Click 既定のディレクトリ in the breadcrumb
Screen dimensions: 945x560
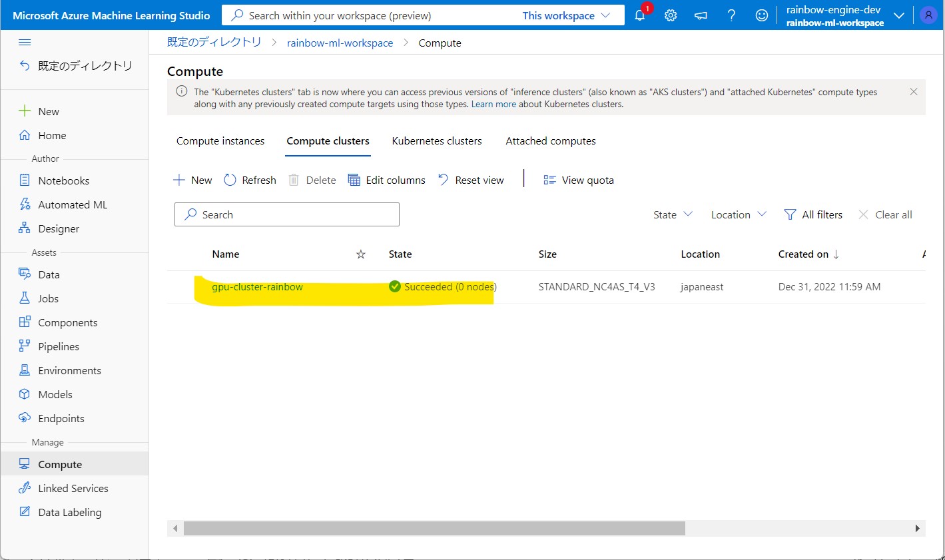tap(214, 43)
